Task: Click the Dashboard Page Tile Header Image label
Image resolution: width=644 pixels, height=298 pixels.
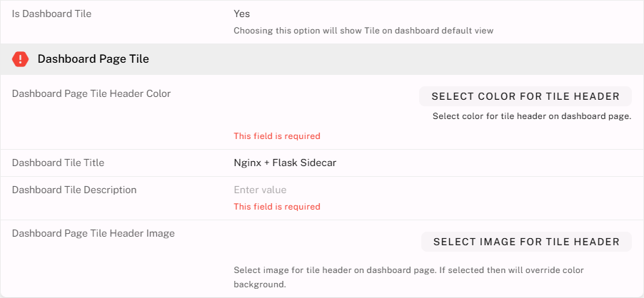Action: tap(94, 233)
